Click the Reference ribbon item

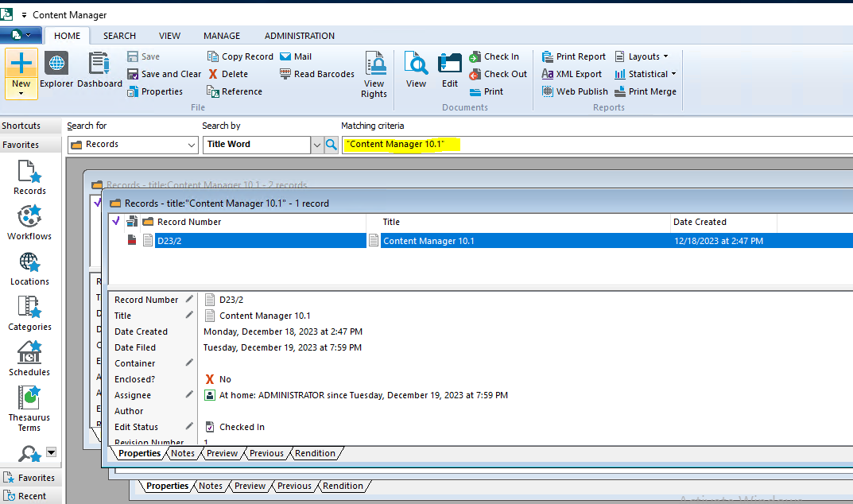235,91
